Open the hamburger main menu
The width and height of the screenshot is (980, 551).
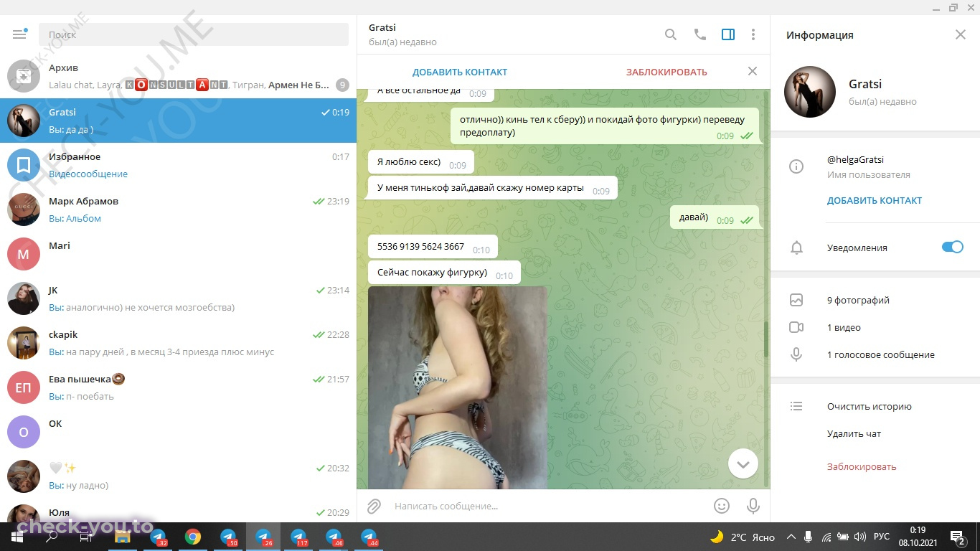tap(19, 34)
